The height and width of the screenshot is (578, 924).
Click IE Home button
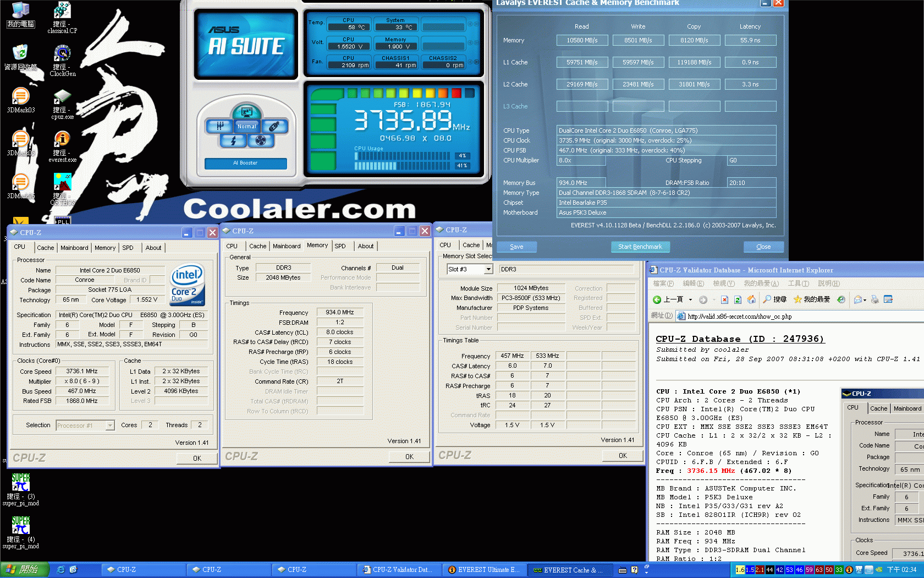tap(751, 299)
